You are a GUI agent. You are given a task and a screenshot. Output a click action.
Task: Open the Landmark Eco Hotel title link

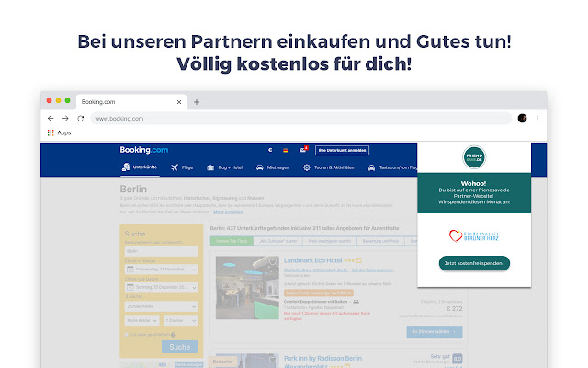pos(312,260)
